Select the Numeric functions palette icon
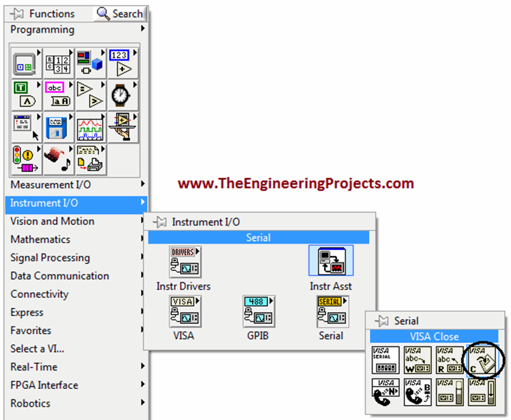 pos(123,62)
